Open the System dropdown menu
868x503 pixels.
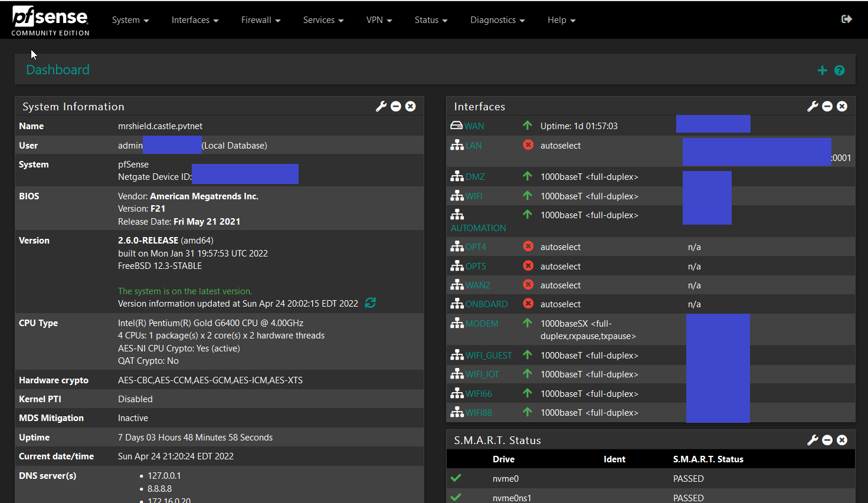130,20
